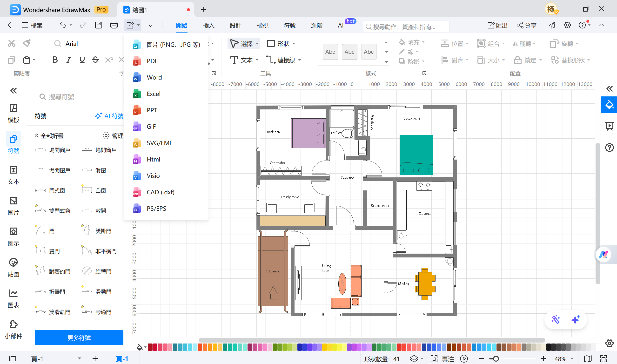The height and width of the screenshot is (364, 617).
Task: Open the presentation mode panel on the right sidebar
Action: (x=610, y=126)
